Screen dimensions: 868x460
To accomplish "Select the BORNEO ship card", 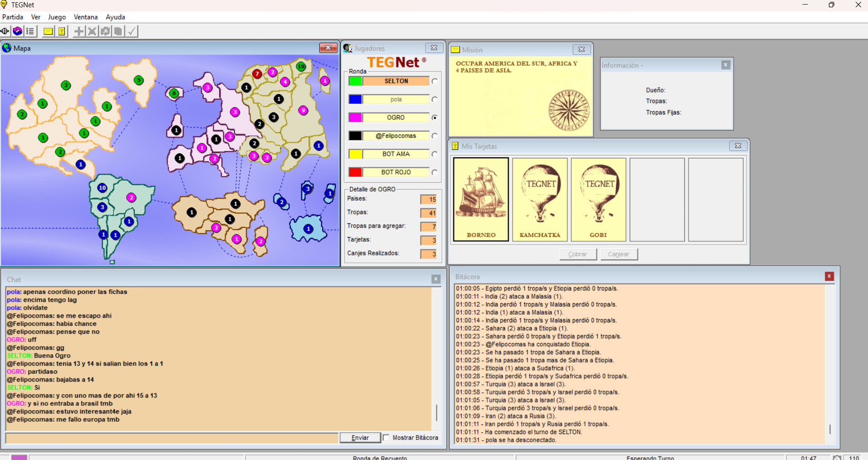I will pyautogui.click(x=481, y=199).
